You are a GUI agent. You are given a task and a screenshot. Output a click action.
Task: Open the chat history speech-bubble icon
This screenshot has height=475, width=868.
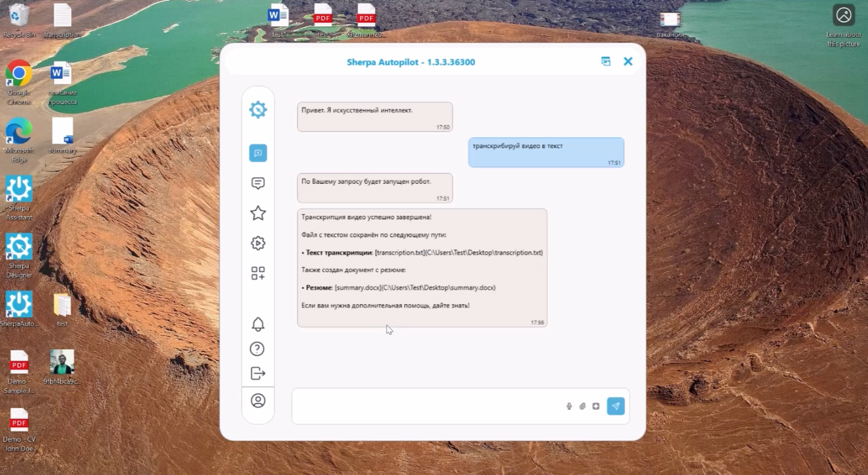click(x=258, y=184)
